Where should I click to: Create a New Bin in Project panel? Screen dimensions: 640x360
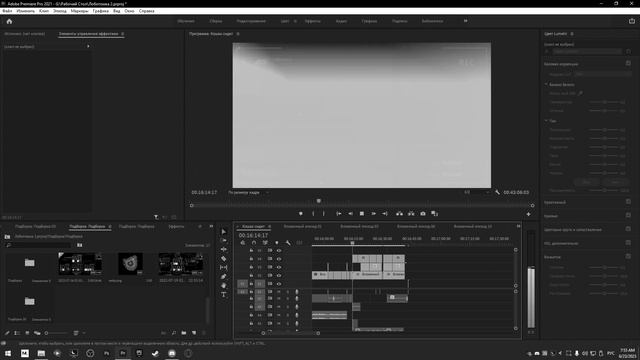(x=184, y=333)
